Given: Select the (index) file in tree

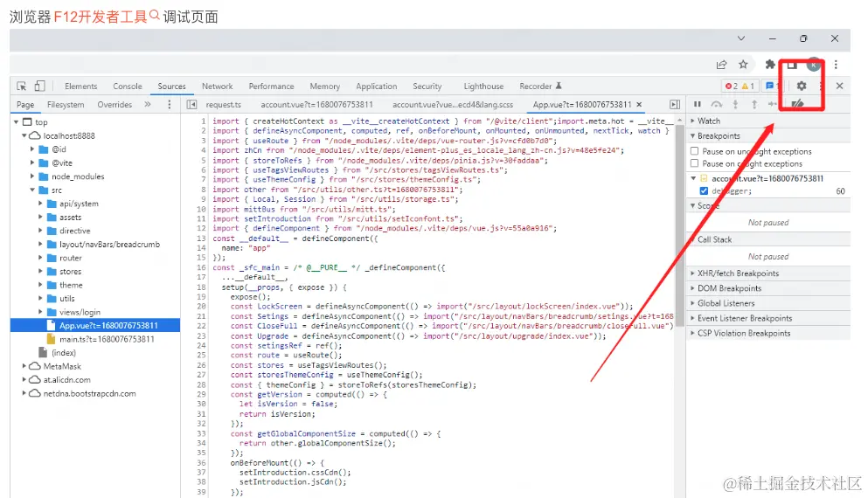Looking at the screenshot, I should click(63, 352).
